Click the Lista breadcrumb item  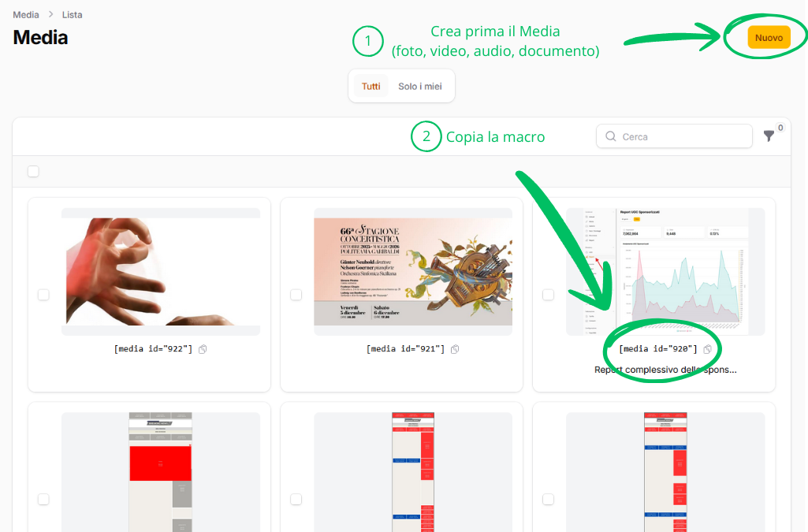coord(73,15)
